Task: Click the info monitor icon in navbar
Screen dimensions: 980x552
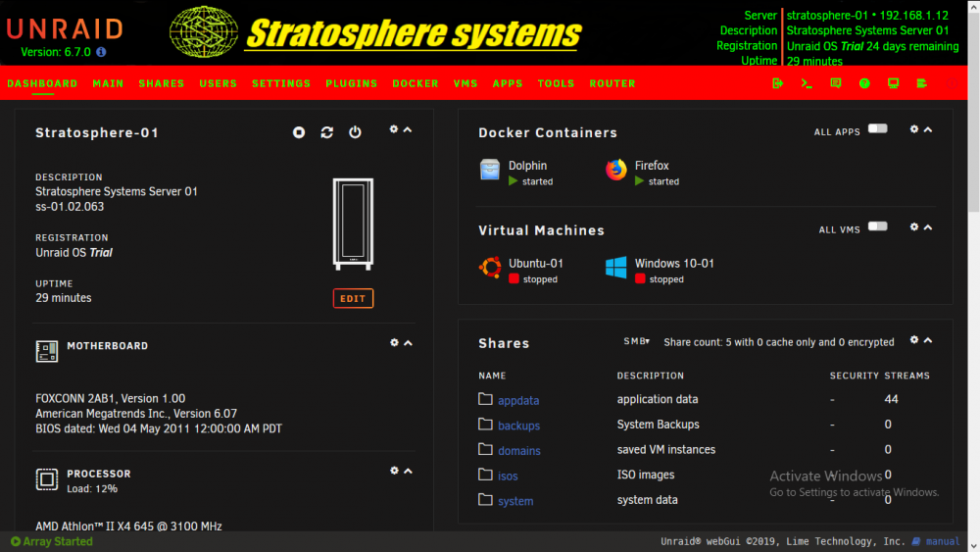Action: coord(893,83)
